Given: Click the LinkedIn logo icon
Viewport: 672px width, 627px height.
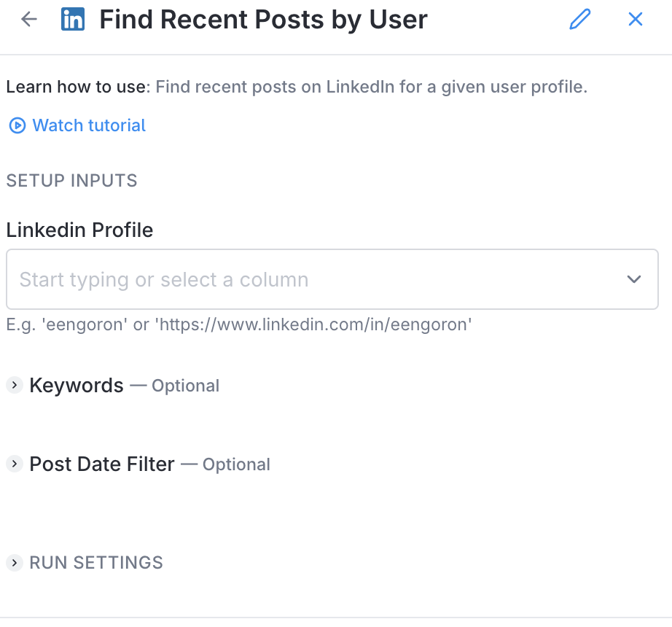Looking at the screenshot, I should click(x=73, y=20).
